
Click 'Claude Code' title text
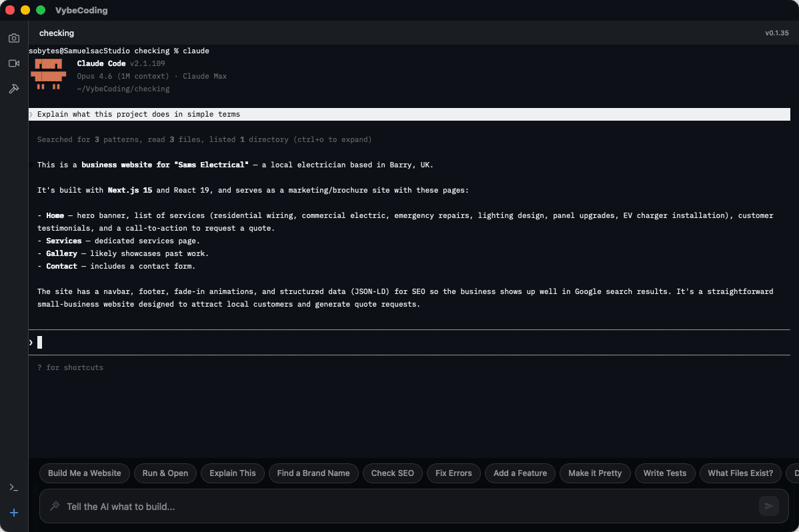click(101, 64)
